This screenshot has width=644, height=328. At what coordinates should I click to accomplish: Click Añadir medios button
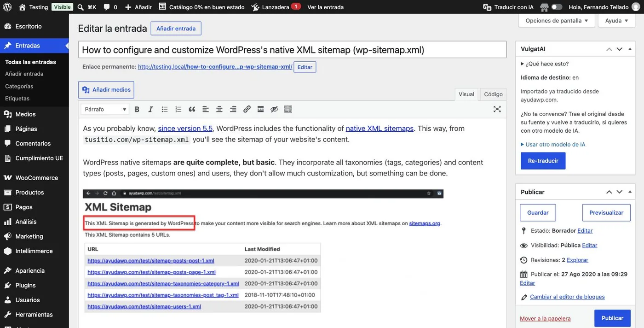[106, 90]
